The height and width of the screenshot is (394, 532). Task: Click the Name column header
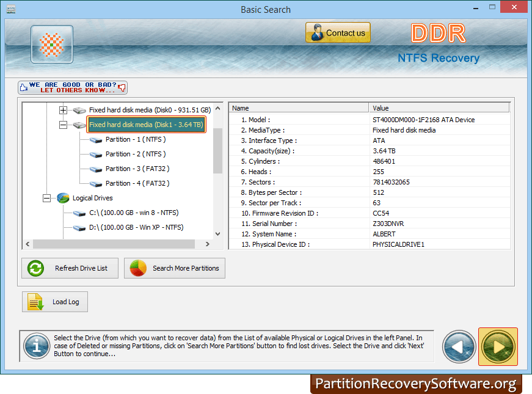(299, 108)
